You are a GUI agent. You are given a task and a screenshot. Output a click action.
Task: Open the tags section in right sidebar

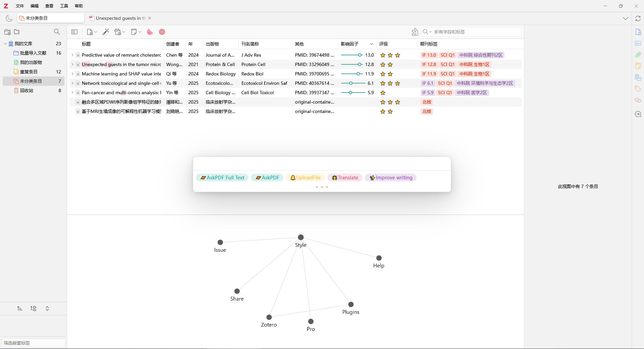pyautogui.click(x=638, y=89)
